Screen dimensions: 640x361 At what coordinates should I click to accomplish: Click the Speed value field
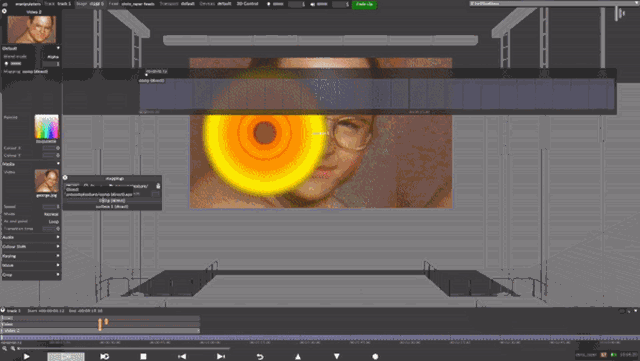tap(51, 207)
